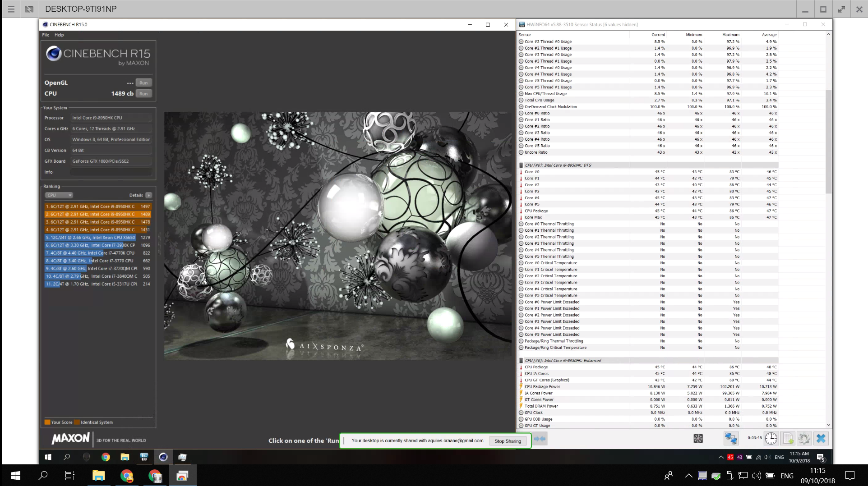
Task: Open the fan control icon in HWiNFO
Action: coord(698,438)
